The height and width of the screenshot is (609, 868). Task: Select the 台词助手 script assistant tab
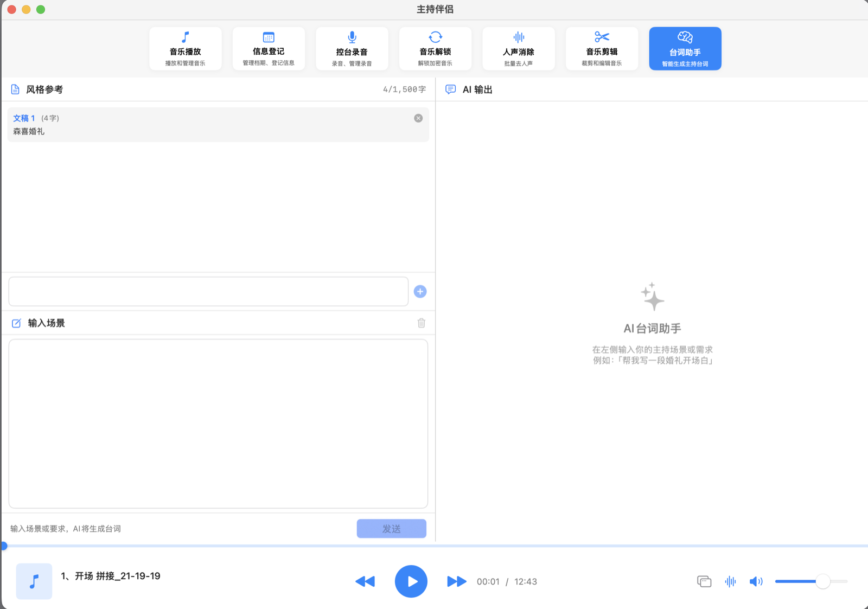coord(685,49)
